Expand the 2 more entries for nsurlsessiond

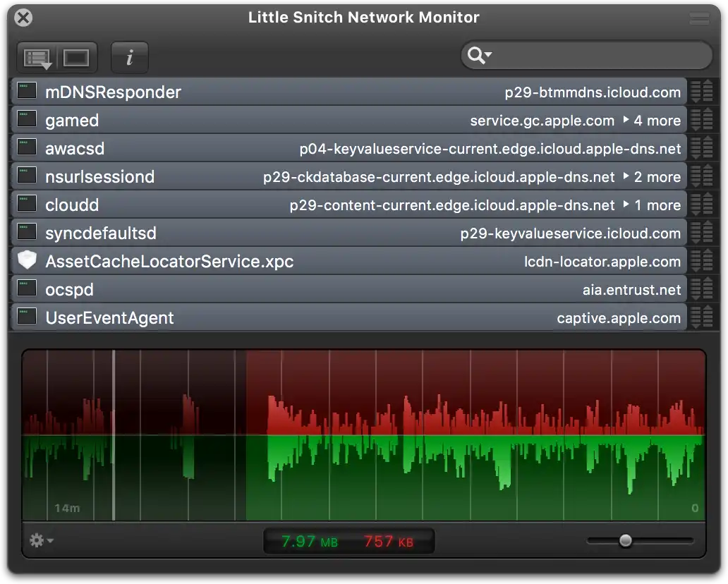pos(655,176)
